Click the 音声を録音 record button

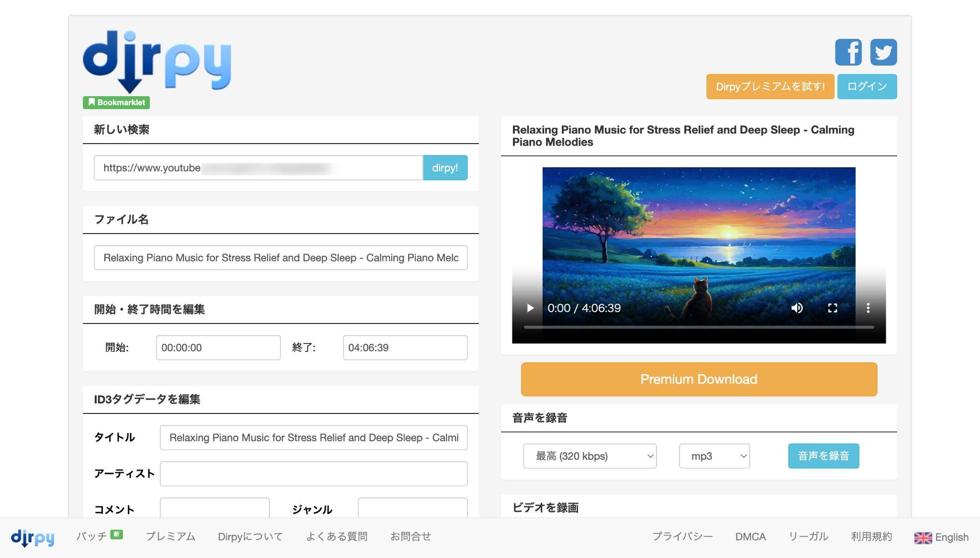click(x=824, y=456)
